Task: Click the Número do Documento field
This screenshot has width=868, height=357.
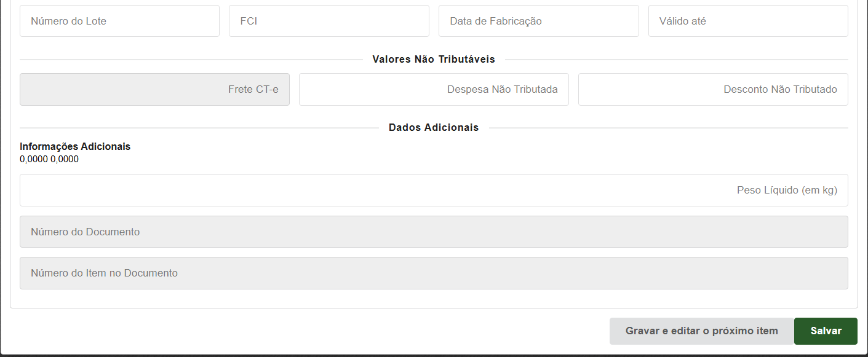Action: point(434,232)
